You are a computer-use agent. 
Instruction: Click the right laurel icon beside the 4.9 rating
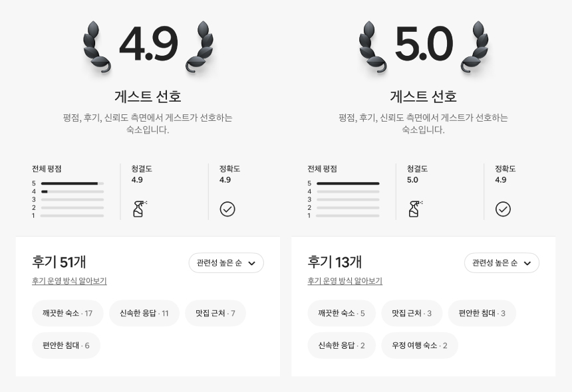click(x=200, y=47)
